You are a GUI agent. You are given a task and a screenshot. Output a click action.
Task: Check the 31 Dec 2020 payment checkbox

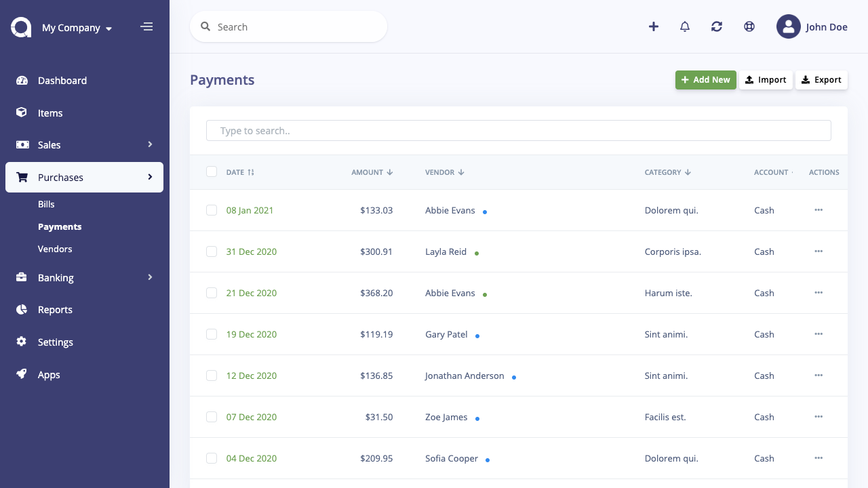pos(212,251)
